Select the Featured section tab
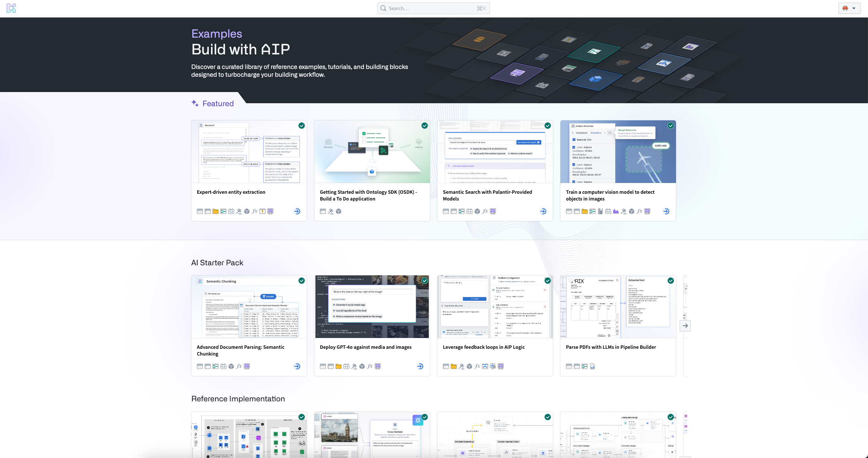This screenshot has width=868, height=458. [x=213, y=104]
